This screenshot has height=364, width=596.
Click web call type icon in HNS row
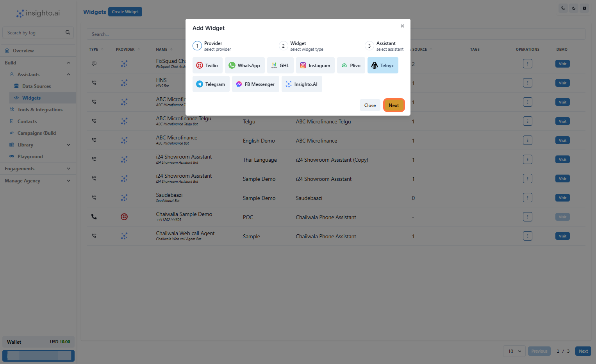pos(94,83)
